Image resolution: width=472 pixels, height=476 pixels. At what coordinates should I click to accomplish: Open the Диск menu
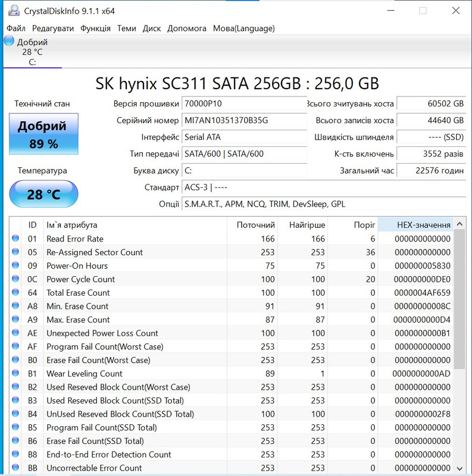tap(152, 28)
